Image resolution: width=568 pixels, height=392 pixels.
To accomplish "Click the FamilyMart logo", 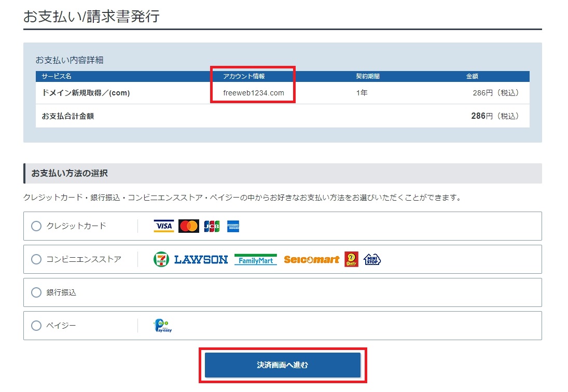I will coord(255,259).
